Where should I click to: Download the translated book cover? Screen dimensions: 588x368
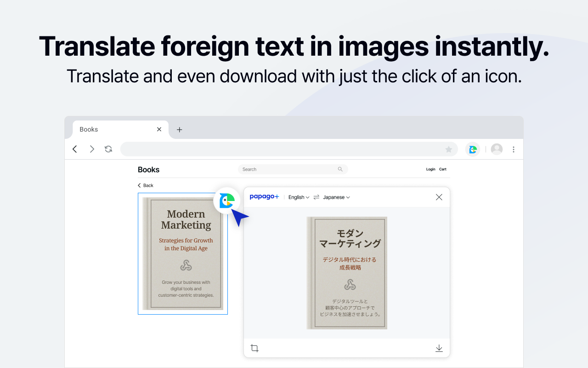439,348
